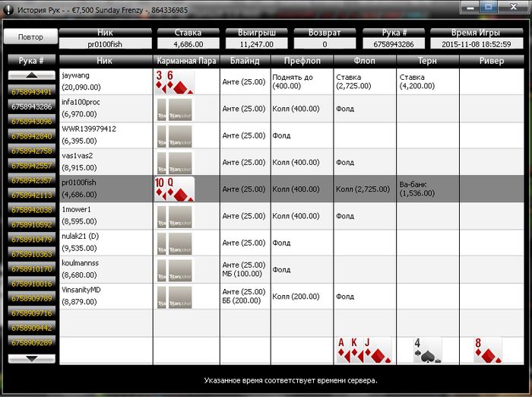532x397 pixels.
Task: Open hand 6758943491 from the list
Action: [32, 92]
